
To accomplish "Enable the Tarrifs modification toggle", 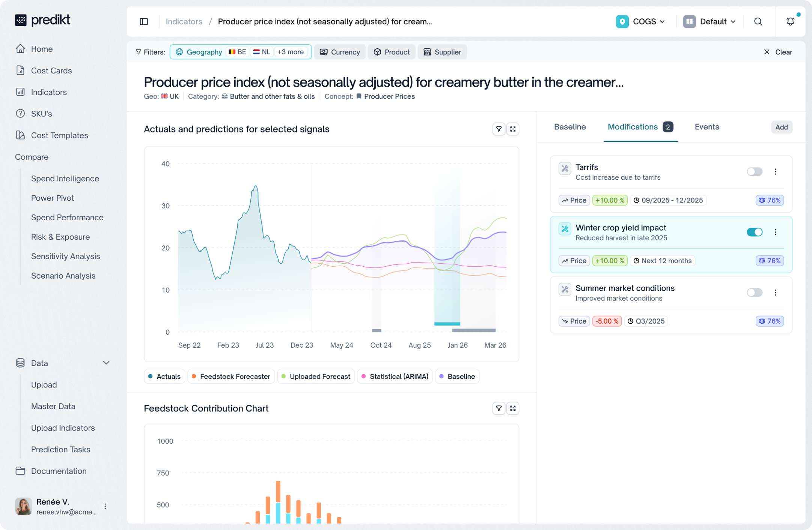I will (754, 172).
